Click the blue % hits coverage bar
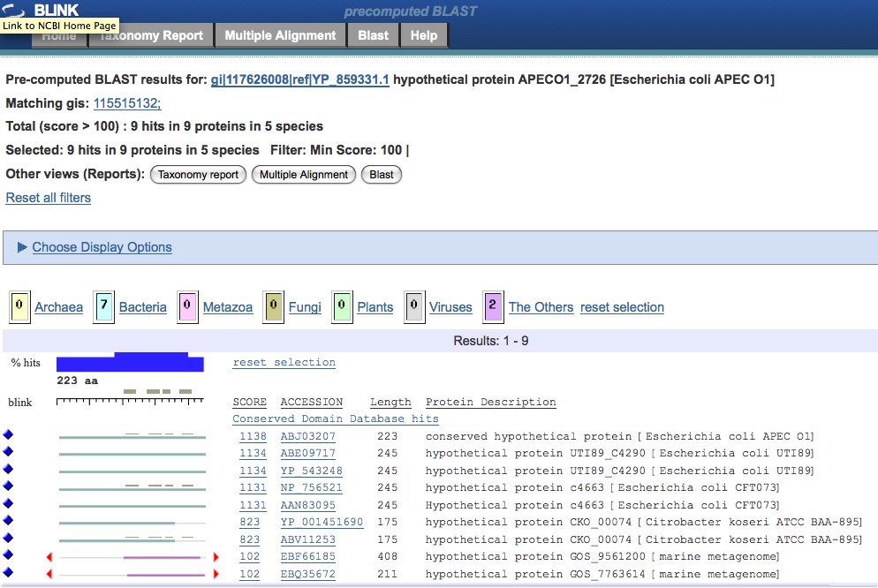This screenshot has height=588, width=878. 130,362
